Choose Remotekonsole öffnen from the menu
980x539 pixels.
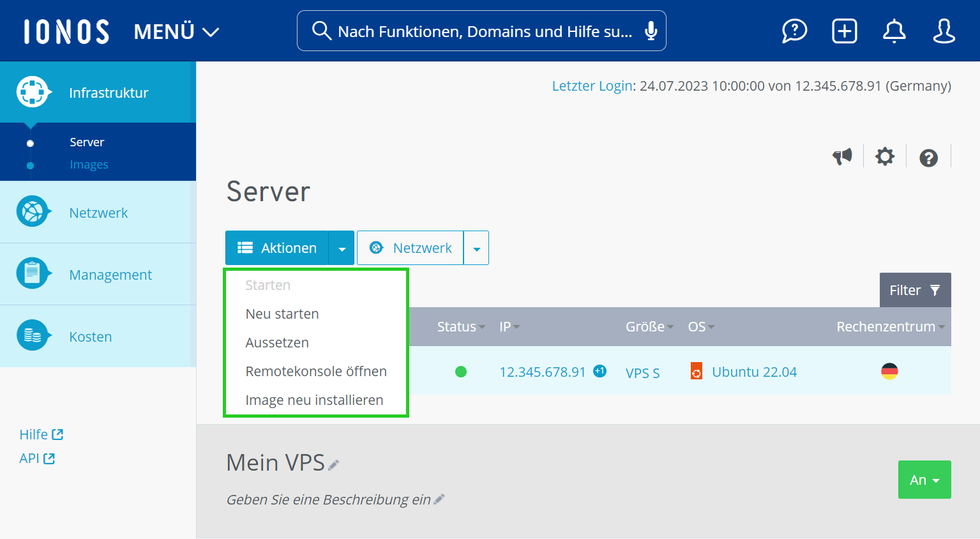tap(316, 371)
